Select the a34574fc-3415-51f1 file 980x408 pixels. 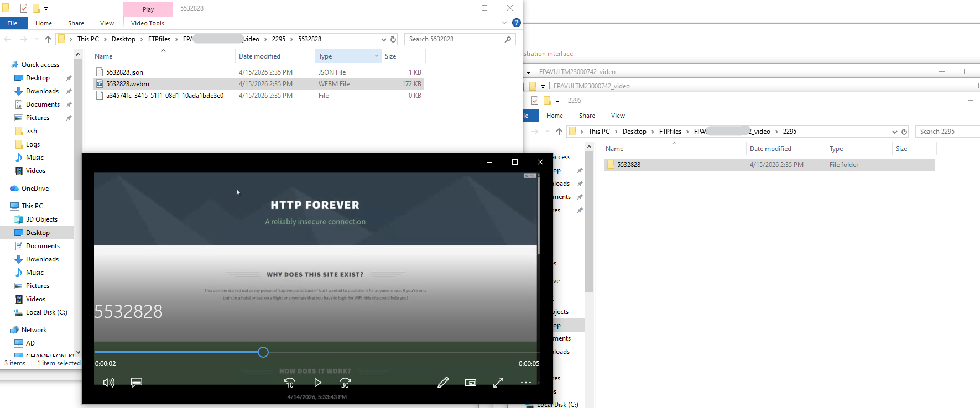click(165, 96)
